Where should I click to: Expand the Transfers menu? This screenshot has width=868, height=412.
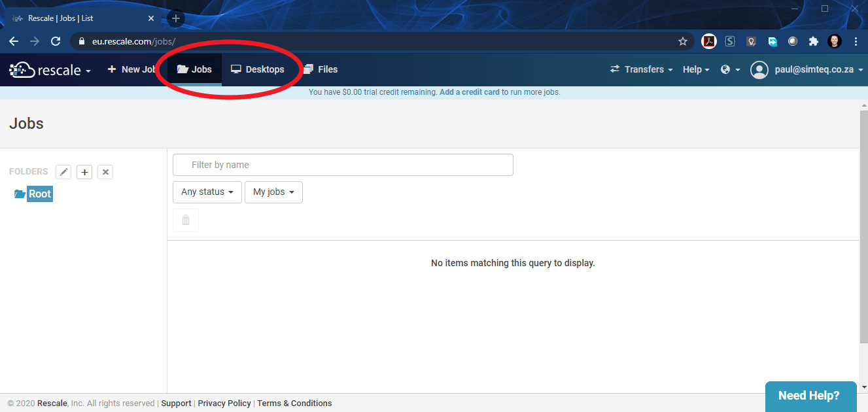[641, 69]
